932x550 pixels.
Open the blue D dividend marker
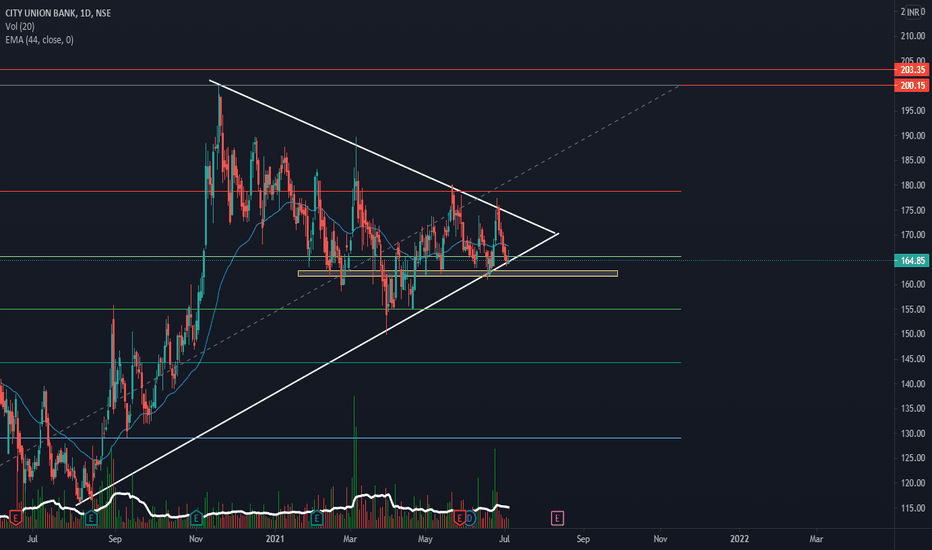tap(470, 518)
